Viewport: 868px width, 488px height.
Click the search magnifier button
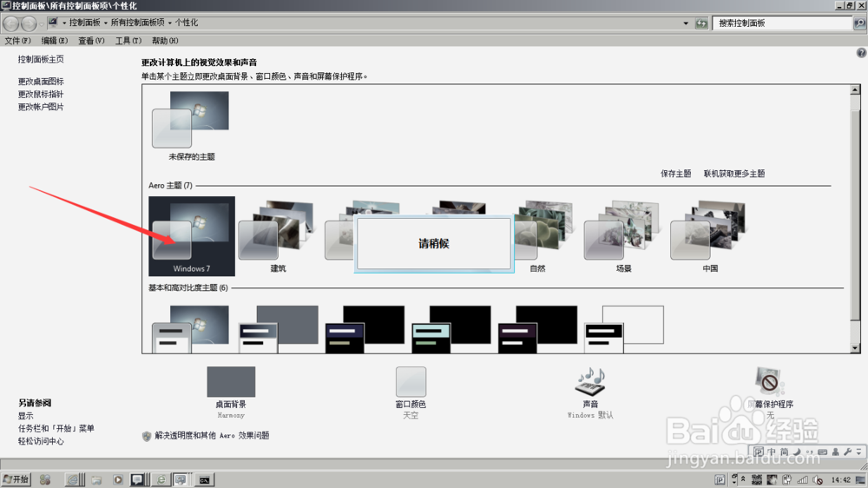click(859, 23)
